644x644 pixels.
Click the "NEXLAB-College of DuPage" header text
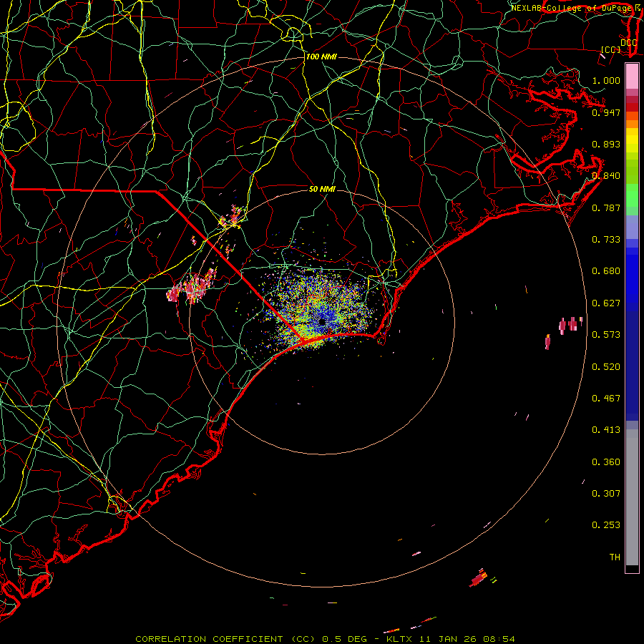[571, 8]
